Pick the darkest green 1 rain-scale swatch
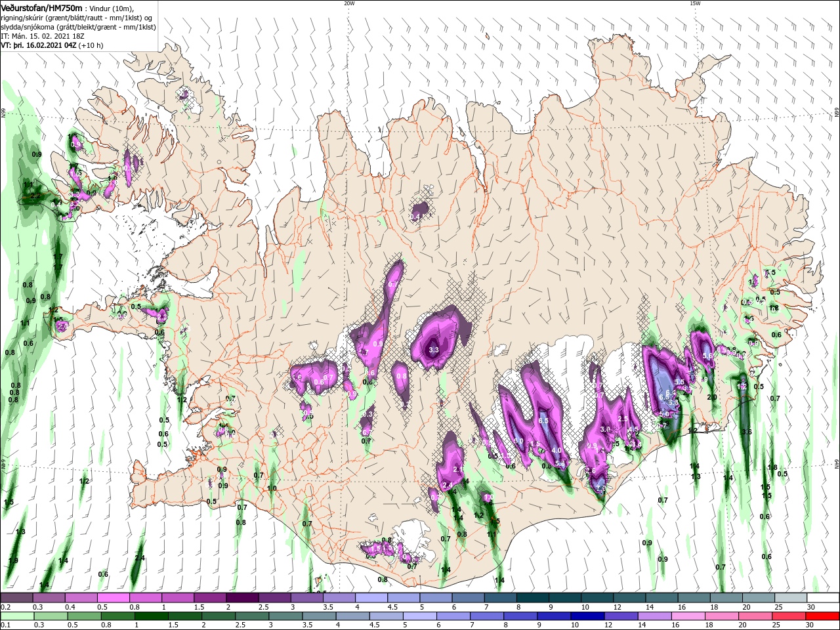The width and height of the screenshot is (840, 630). tap(152, 616)
